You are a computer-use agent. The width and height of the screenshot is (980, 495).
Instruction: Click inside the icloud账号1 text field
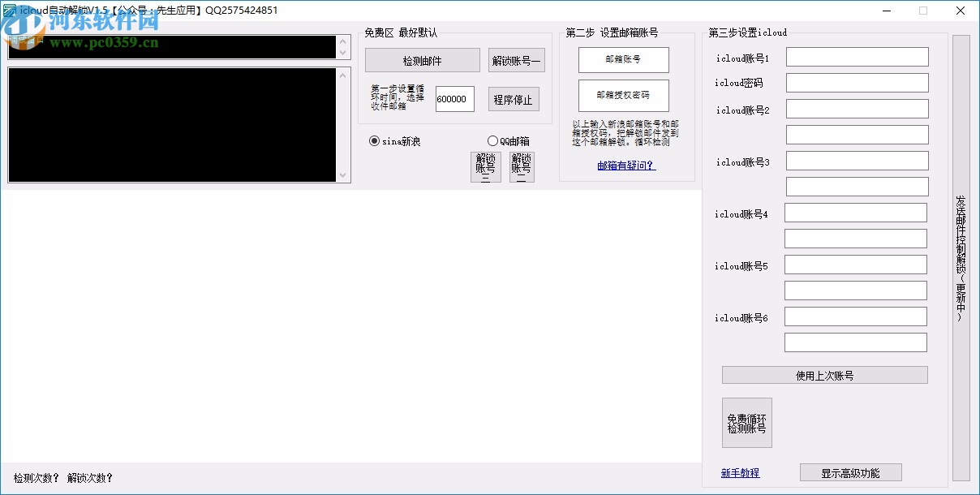(x=855, y=56)
